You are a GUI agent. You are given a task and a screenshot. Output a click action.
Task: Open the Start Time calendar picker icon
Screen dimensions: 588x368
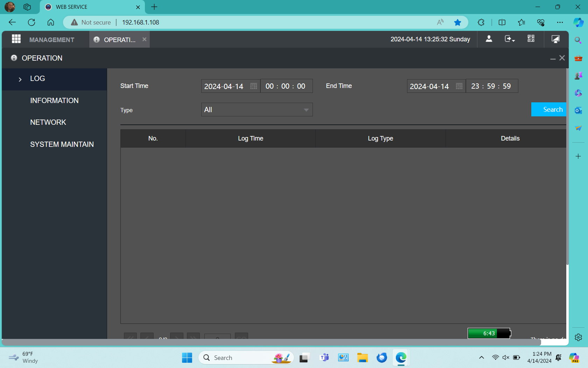pyautogui.click(x=254, y=86)
